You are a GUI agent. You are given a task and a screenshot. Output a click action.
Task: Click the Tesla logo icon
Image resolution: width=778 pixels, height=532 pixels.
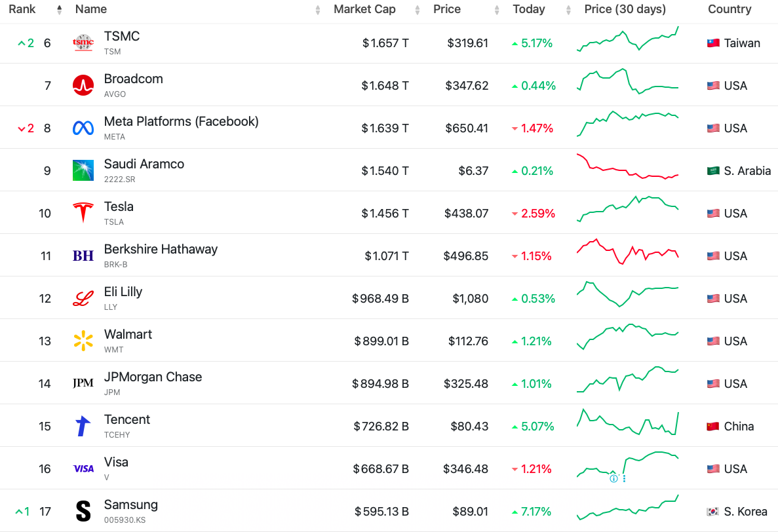83,214
